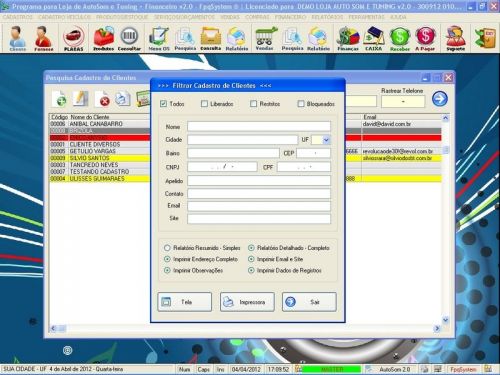The width and height of the screenshot is (500, 375).
Task: Check the Bloqueados checkbox
Action: [301, 104]
